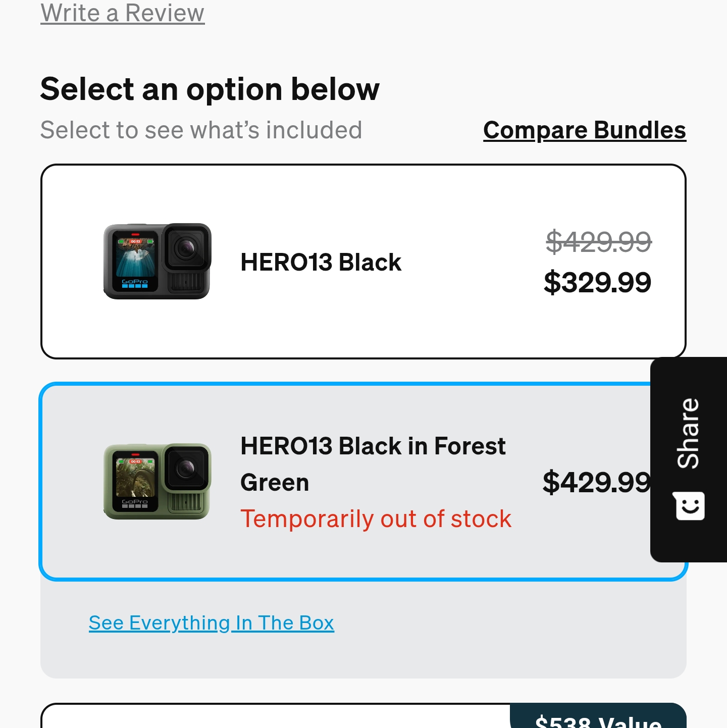The height and width of the screenshot is (728, 727).
Task: Click the Write a Review link
Action: [x=123, y=13]
